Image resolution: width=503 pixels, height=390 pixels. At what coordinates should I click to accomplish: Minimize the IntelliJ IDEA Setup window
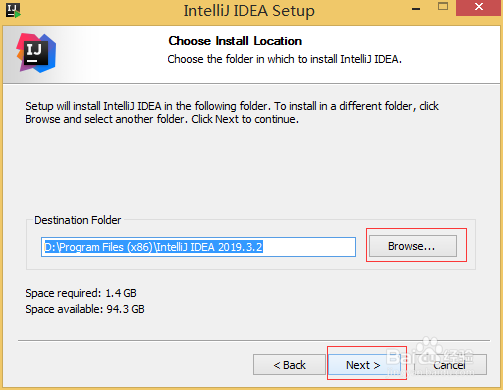(416, 9)
